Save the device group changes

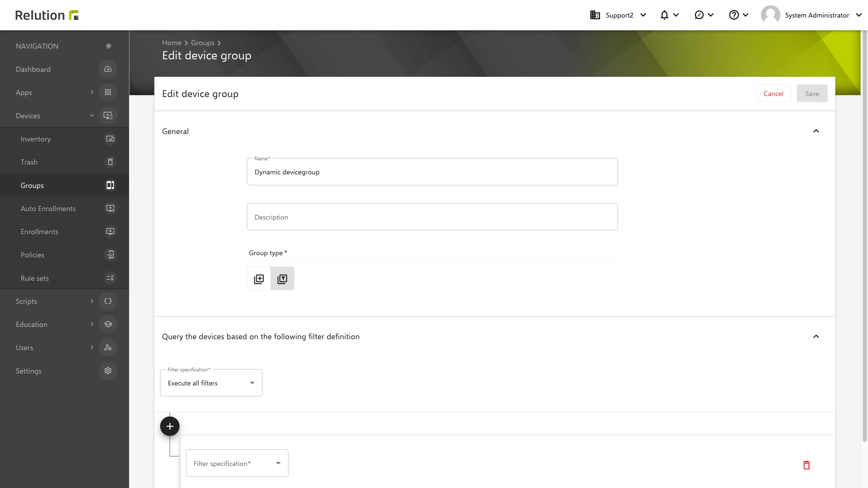[812, 93]
